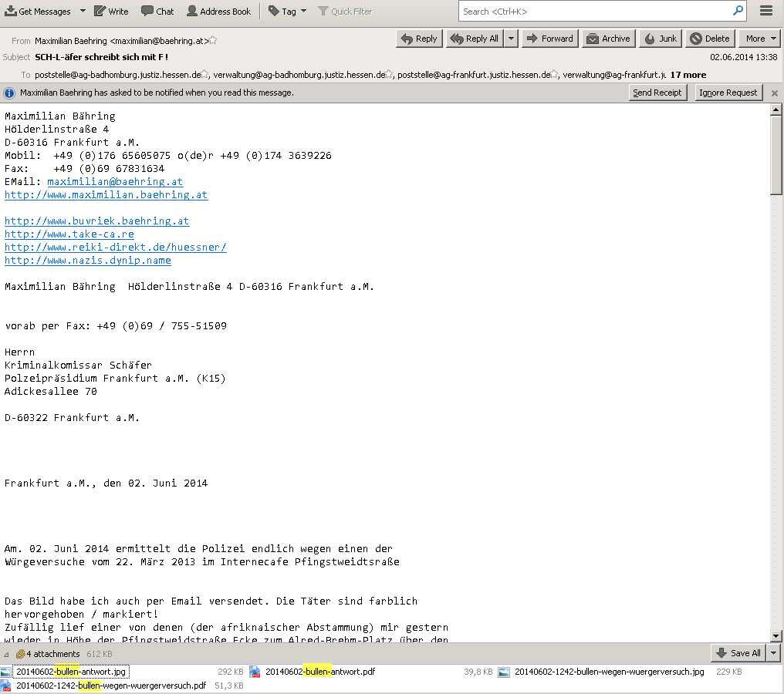784x694 pixels.
Task: Expand the More actions dropdown
Action: [x=759, y=39]
